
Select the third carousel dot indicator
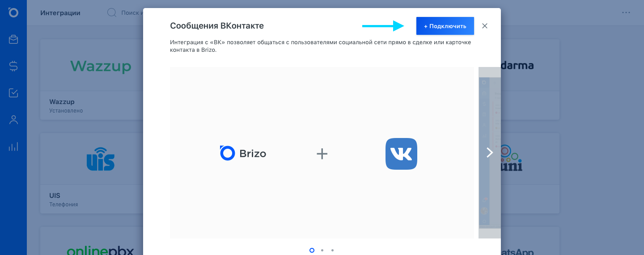(x=332, y=250)
